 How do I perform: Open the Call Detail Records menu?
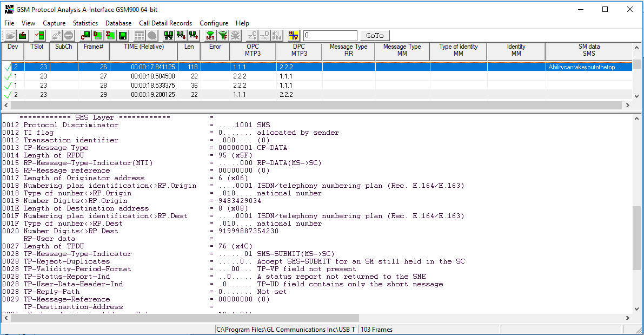[x=165, y=23]
